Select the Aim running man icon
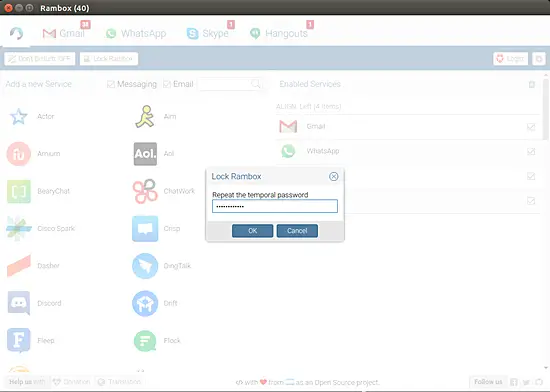Screen dimensions: 550x392 tap(145, 116)
